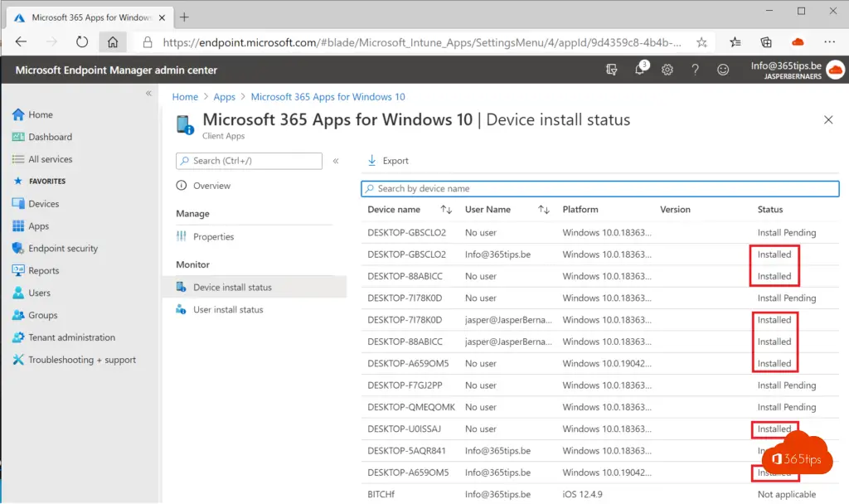Click Home breadcrumb link
This screenshot has width=849, height=504.
[185, 96]
